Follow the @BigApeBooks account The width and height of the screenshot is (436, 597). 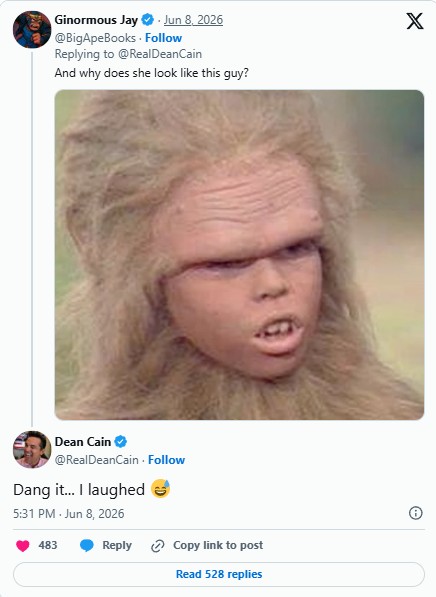coord(163,38)
